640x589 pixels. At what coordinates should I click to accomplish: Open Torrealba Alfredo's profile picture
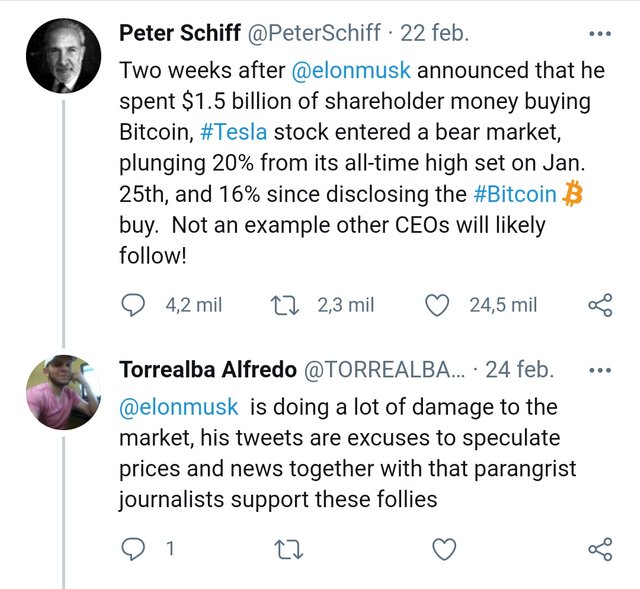[63, 392]
